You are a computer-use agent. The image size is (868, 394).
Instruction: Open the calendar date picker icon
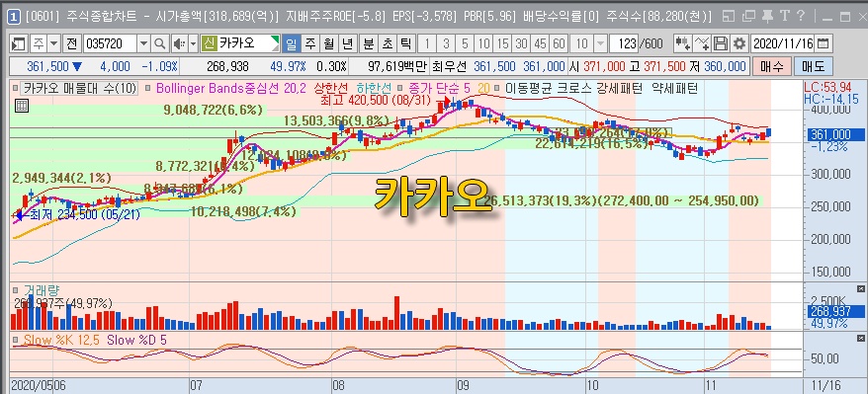coord(824,43)
